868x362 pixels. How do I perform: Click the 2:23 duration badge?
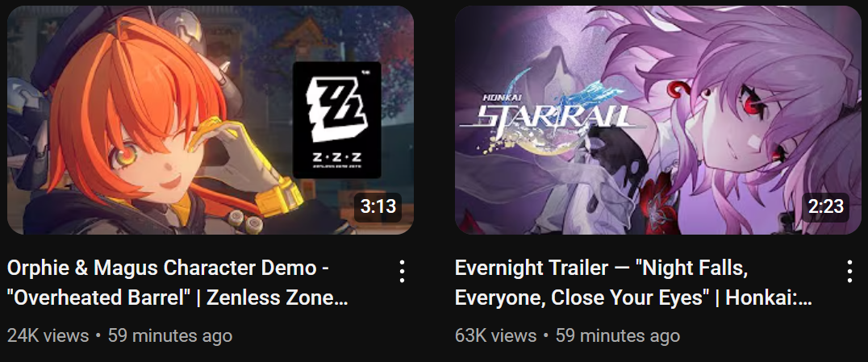(x=825, y=207)
